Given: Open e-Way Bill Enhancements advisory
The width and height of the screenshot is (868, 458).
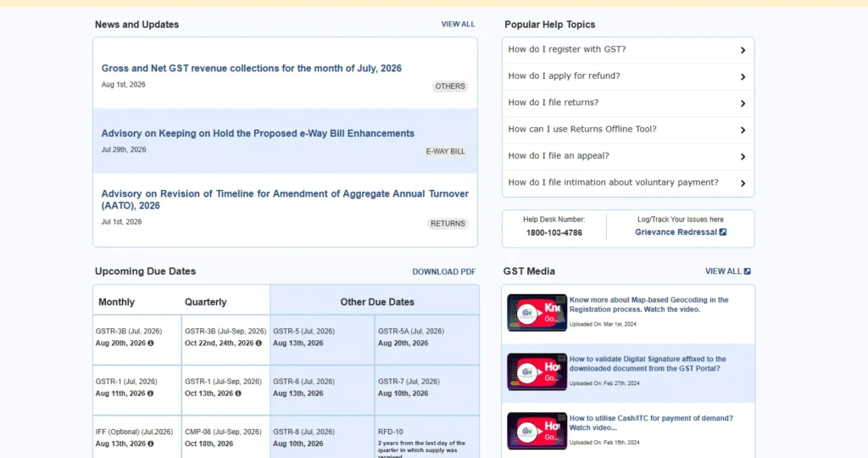Looking at the screenshot, I should click(258, 133).
